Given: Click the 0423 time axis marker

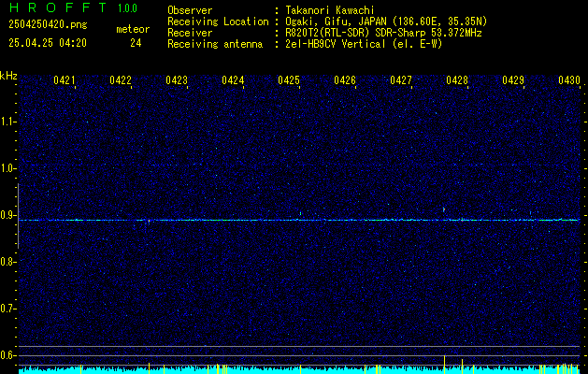Looking at the screenshot, I should point(177,80).
